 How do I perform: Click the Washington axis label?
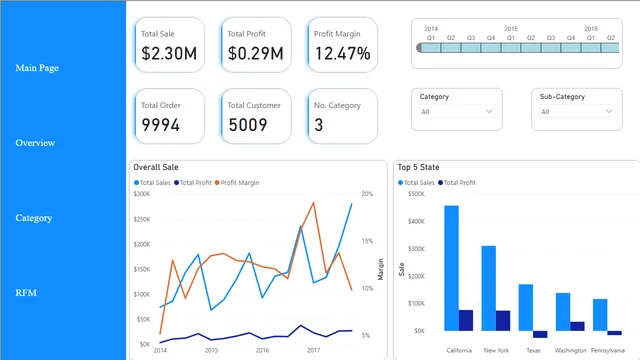(x=570, y=350)
